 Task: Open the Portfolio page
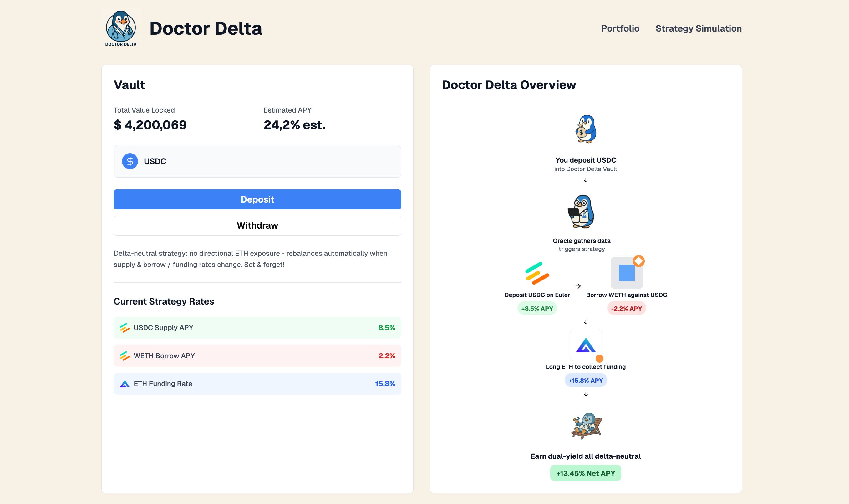[x=620, y=28]
